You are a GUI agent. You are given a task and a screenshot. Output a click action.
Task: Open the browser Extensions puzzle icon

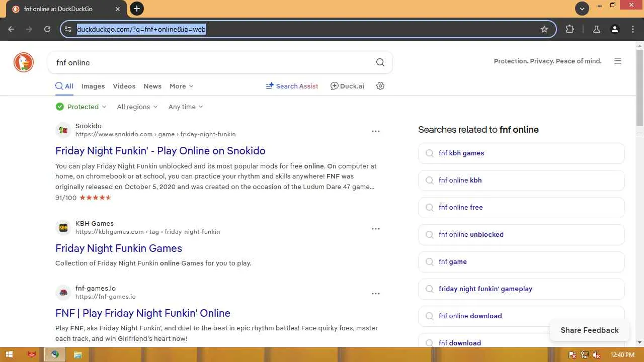click(x=570, y=29)
